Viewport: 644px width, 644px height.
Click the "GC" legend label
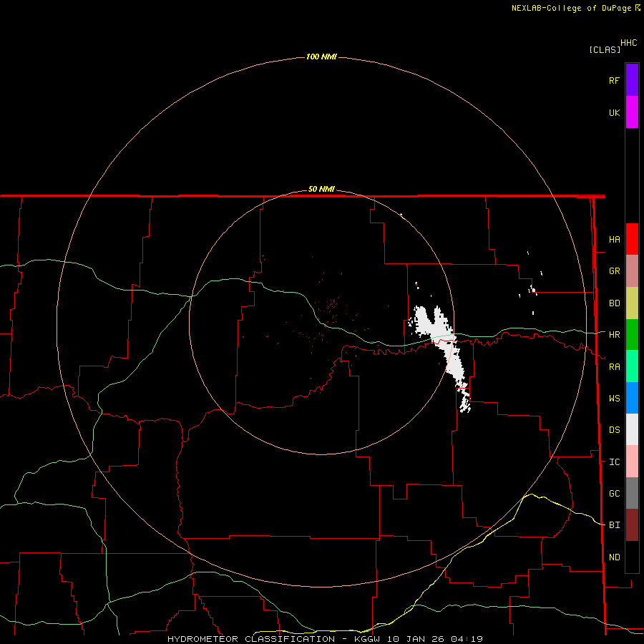(x=614, y=494)
